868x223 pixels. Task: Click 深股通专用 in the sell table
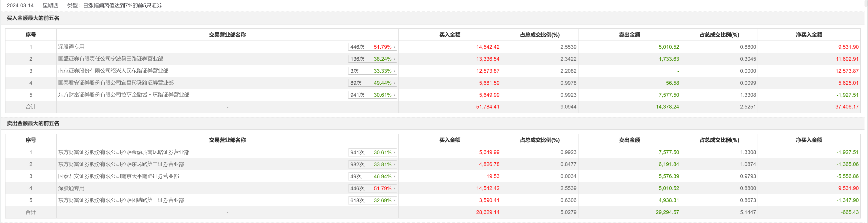(x=71, y=188)
